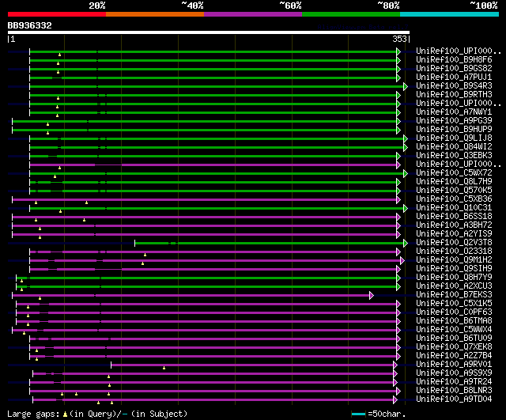Click the white query sequence ruler bar
The height and width of the screenshot is (420, 506).
[209, 32]
